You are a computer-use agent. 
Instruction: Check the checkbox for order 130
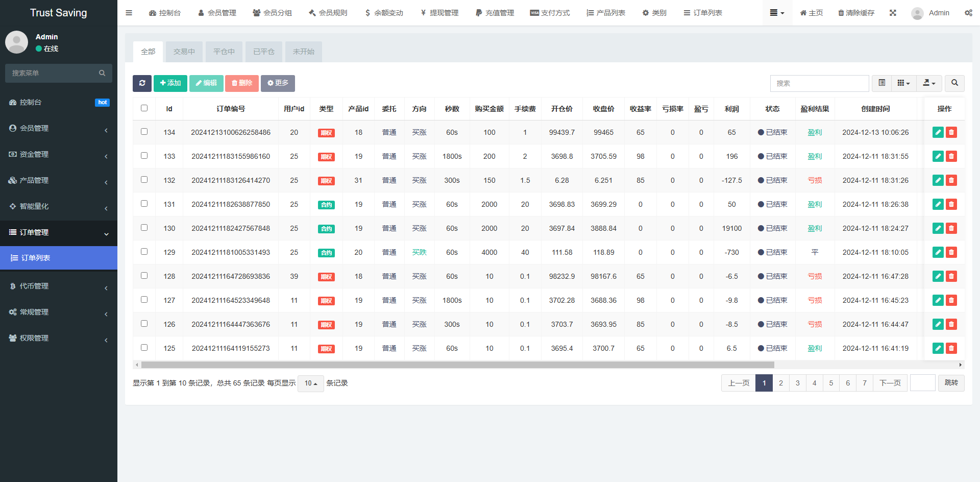tap(144, 228)
